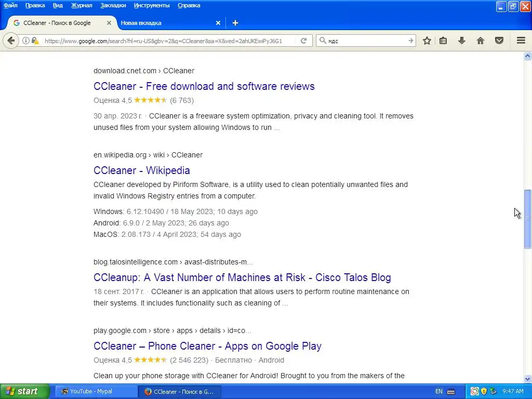Open the Закладки menu

tap(113, 5)
